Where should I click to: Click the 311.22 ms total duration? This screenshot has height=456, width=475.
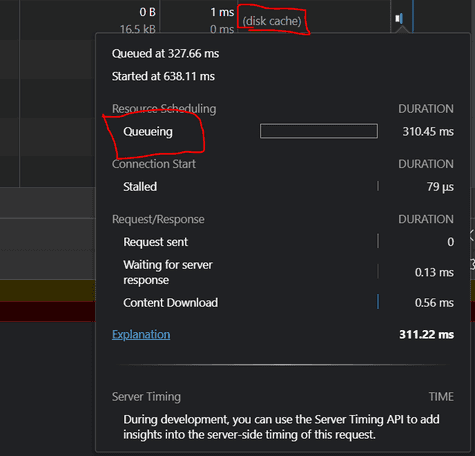click(426, 334)
